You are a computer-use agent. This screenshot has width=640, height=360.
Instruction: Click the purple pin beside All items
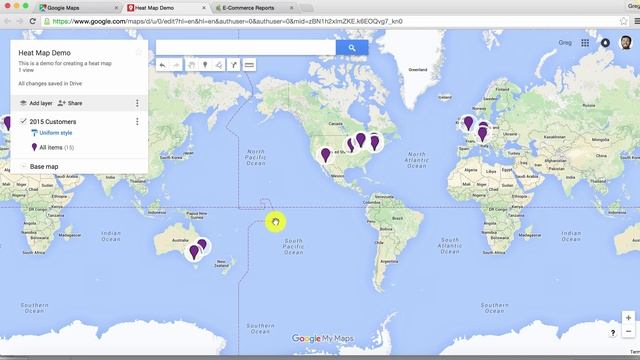[34, 147]
